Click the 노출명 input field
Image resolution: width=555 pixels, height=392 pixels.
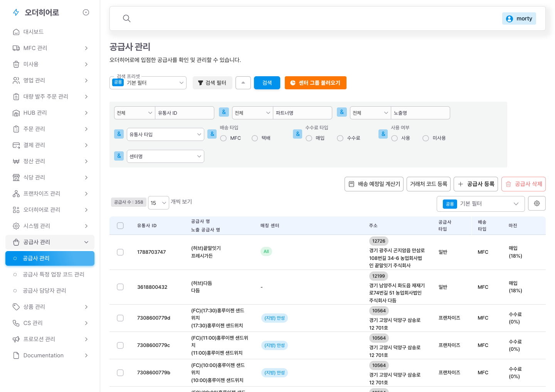tap(420, 113)
